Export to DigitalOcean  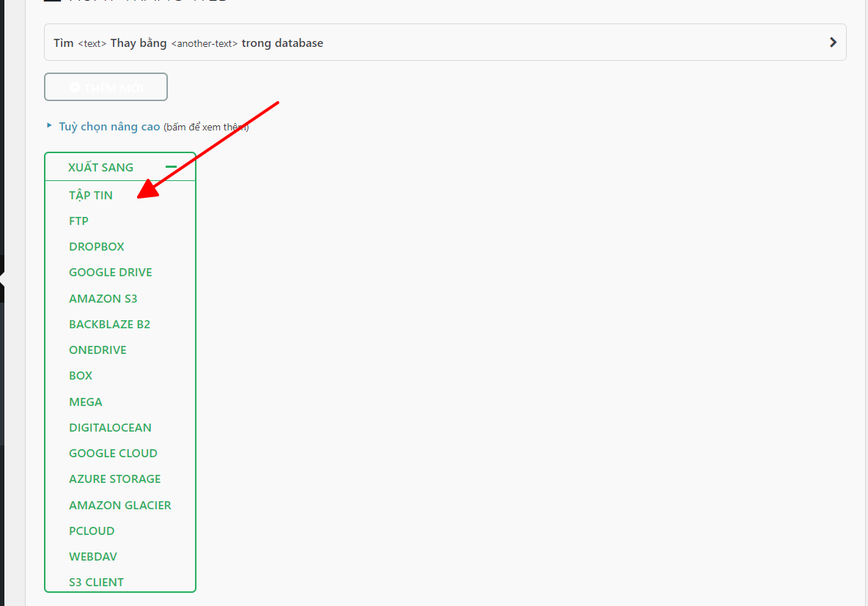click(x=110, y=427)
